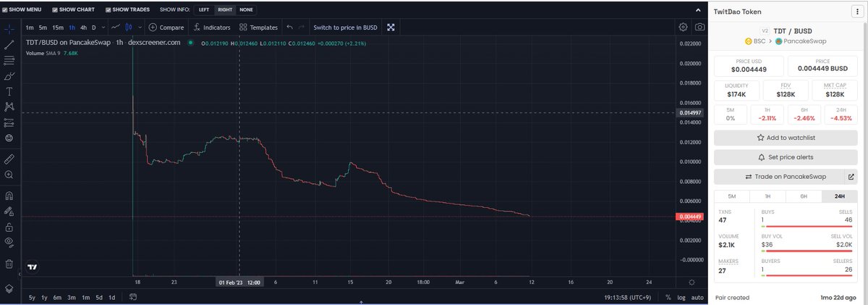The width and height of the screenshot is (868, 305).
Task: Open TwitDao Token options menu
Action: pyautogui.click(x=859, y=12)
